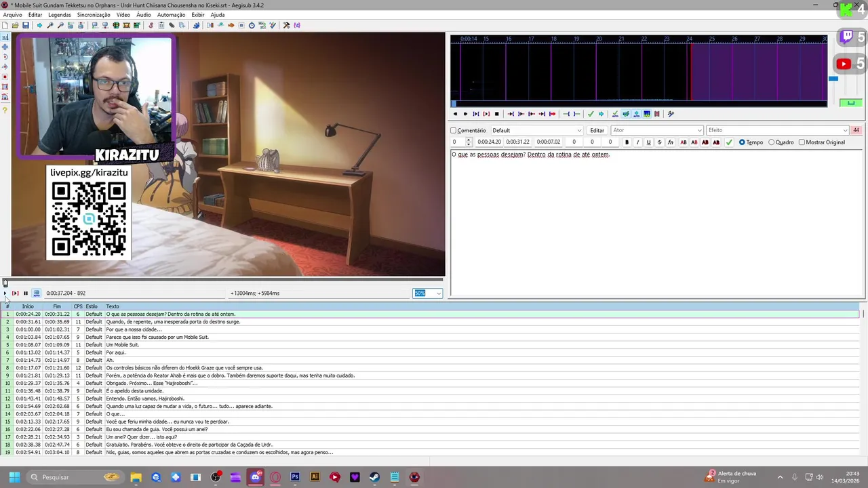The image size is (868, 488).
Task: Choose primary color AB button
Action: pos(683,142)
